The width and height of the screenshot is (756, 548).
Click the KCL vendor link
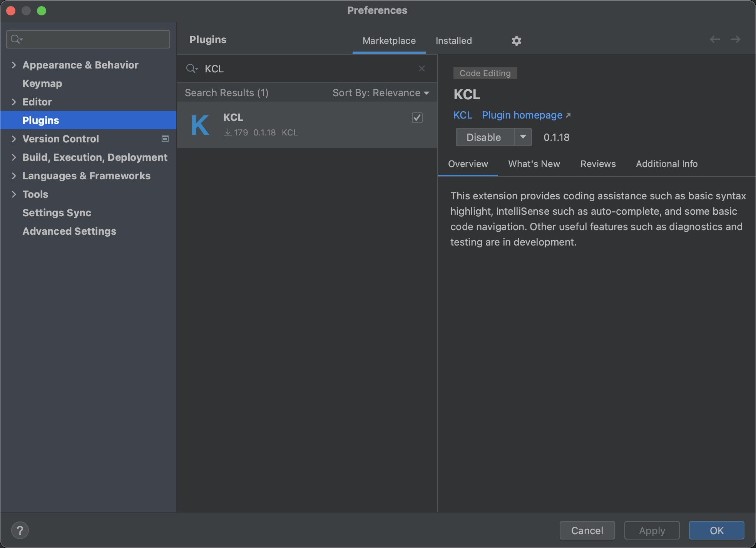click(x=463, y=115)
